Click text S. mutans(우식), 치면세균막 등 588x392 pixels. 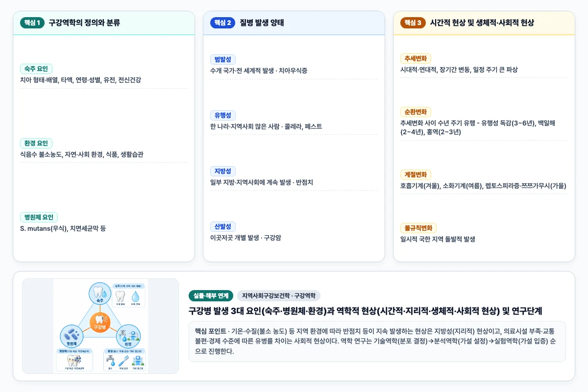point(63,228)
